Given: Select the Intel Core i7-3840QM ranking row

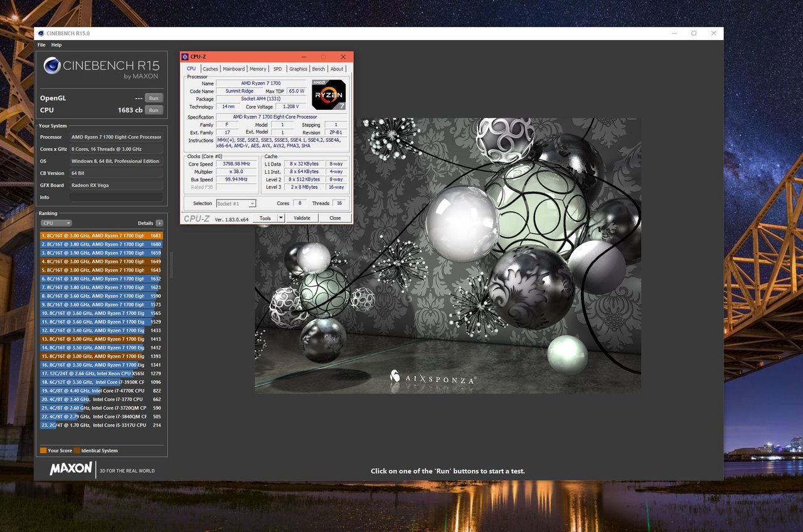Looking at the screenshot, I should 102,417.
